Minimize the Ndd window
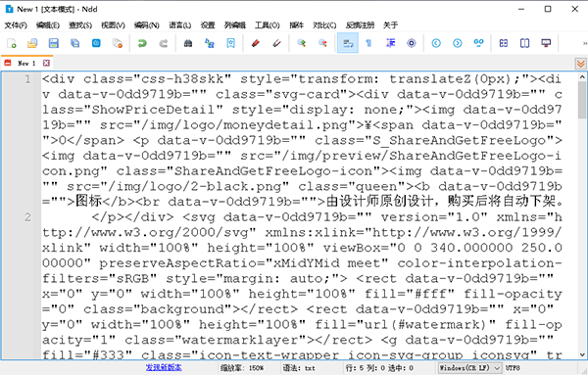Image resolution: width=588 pixels, height=375 pixels. (521, 9)
